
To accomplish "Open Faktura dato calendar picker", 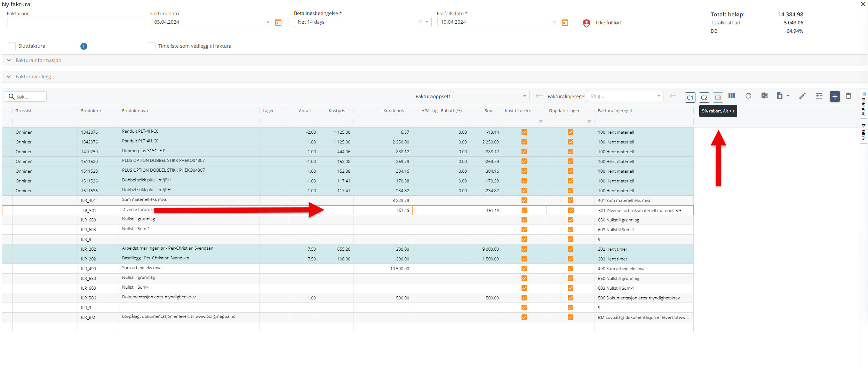I will tap(278, 22).
